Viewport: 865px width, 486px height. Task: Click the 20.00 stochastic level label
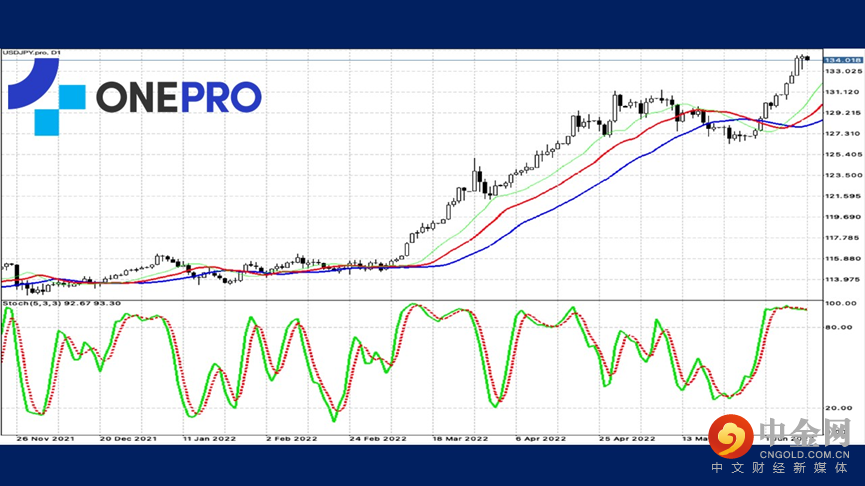point(839,408)
